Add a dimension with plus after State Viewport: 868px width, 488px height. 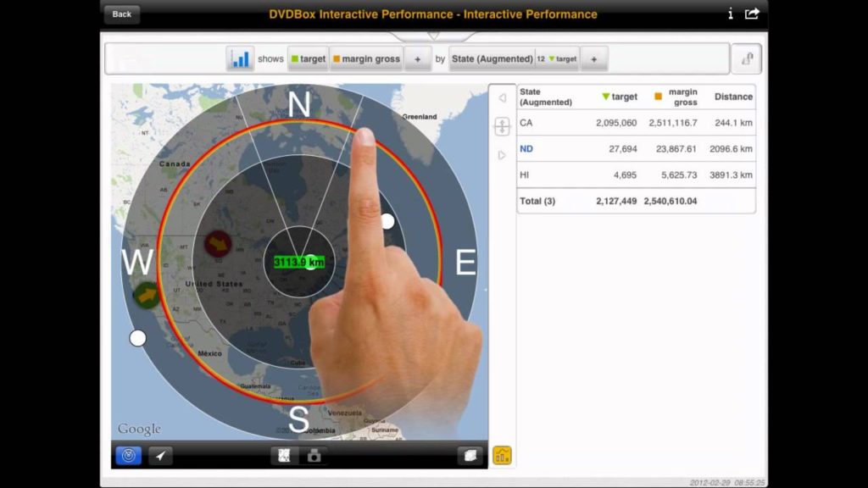(593, 59)
